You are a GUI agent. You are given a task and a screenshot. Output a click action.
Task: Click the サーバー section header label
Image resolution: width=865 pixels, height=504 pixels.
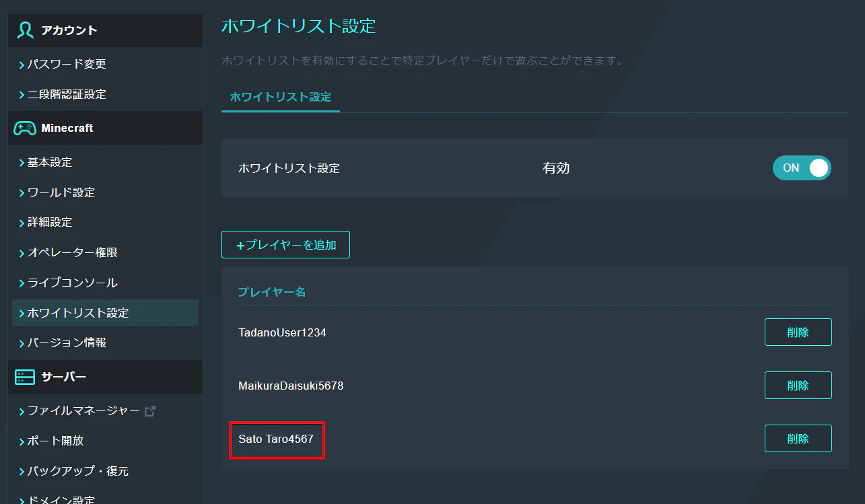coord(64,377)
